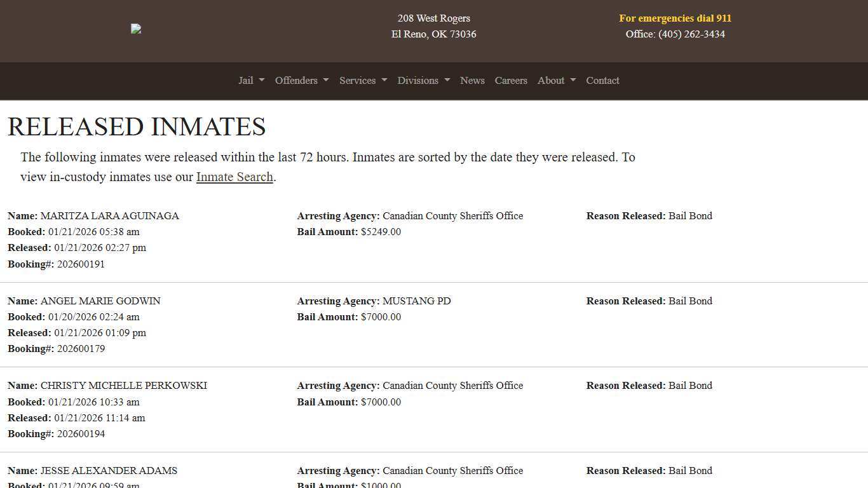The image size is (868, 488).
Task: Open the Services dropdown in navbar
Action: tap(363, 81)
